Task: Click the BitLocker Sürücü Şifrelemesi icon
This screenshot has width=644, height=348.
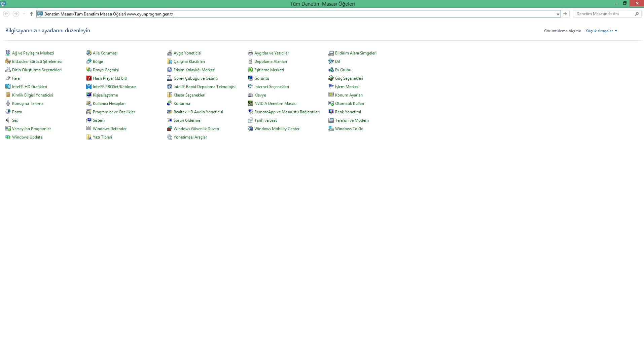Action: tap(8, 61)
